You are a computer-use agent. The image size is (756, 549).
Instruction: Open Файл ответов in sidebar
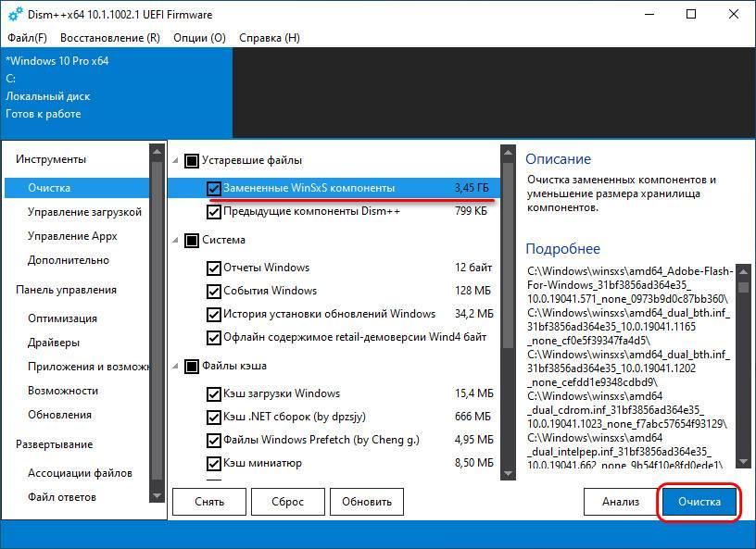pos(62,497)
